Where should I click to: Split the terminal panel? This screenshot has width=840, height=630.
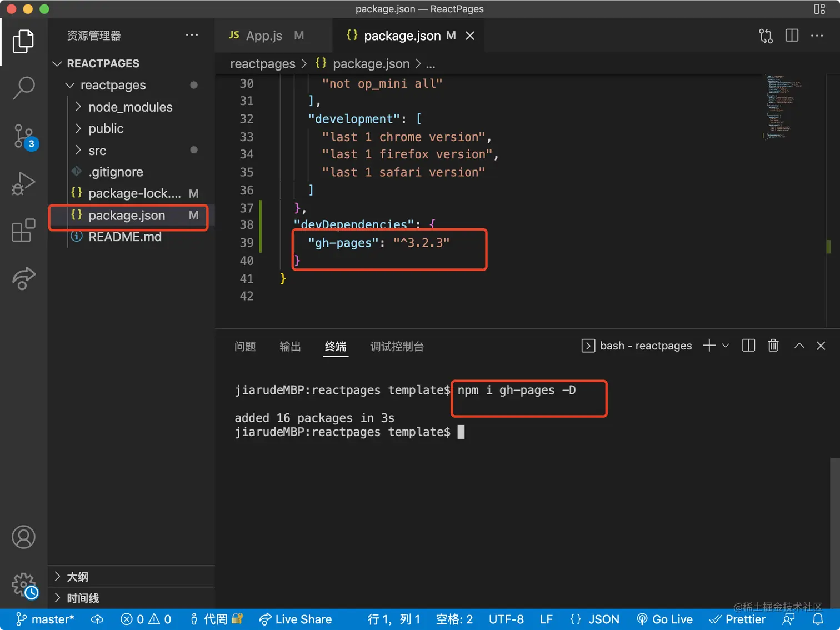tap(748, 346)
